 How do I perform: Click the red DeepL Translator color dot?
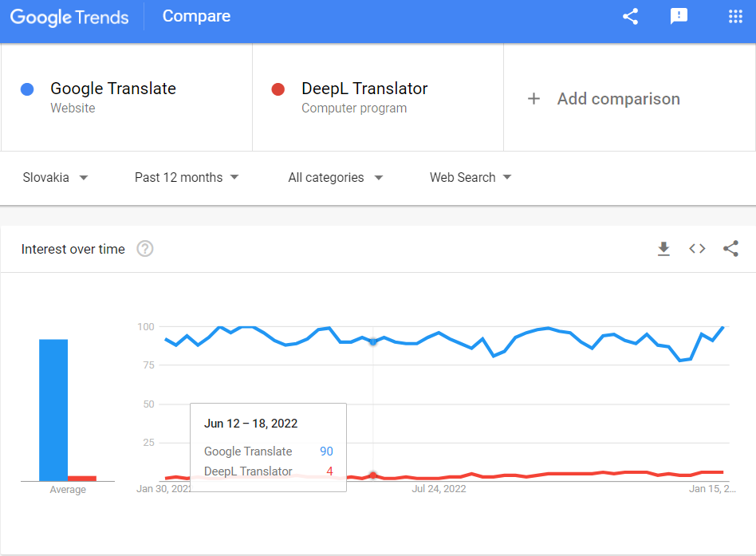(x=278, y=89)
